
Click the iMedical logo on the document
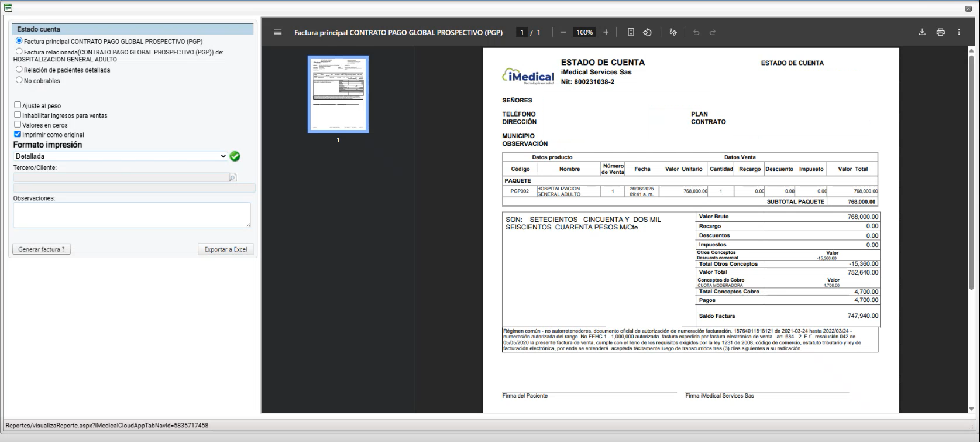pos(528,77)
